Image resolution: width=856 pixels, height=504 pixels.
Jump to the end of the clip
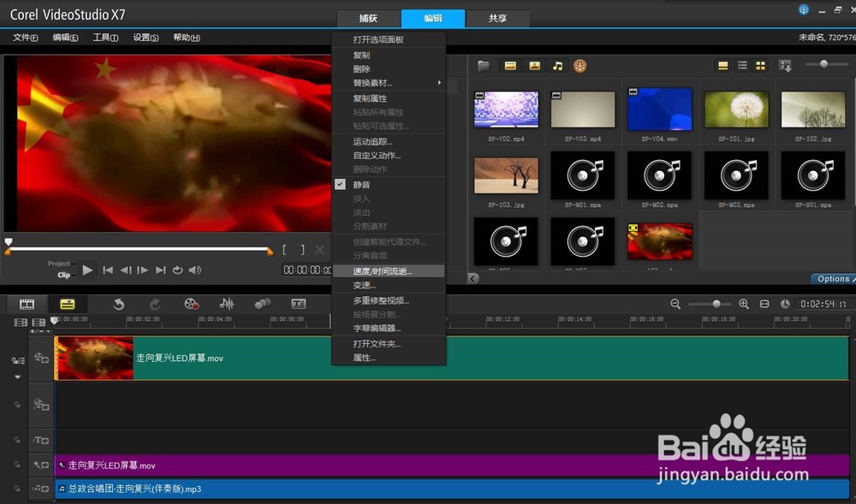[161, 270]
